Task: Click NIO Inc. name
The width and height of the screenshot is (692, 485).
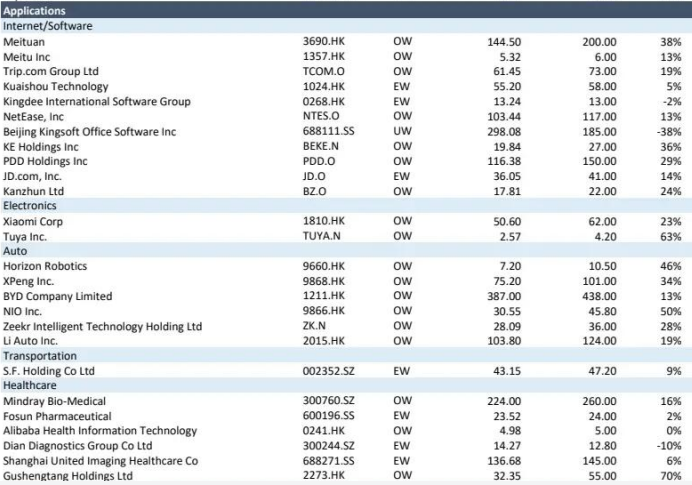Action: click(23, 311)
